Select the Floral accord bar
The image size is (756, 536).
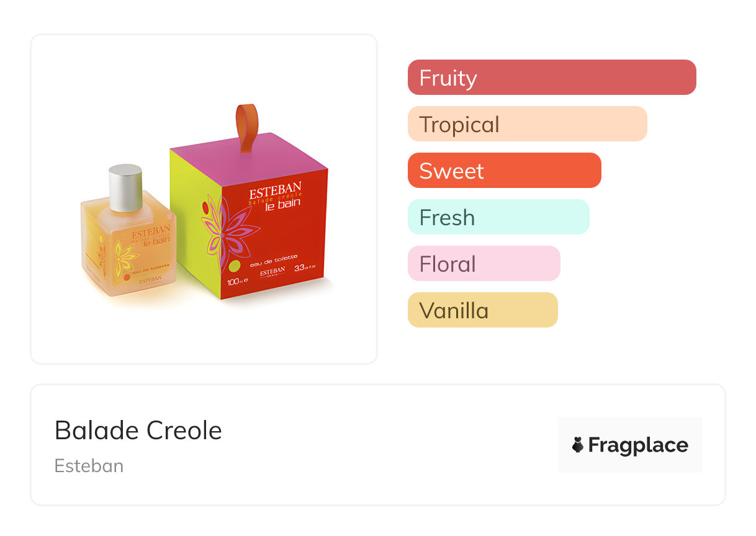coord(484,264)
